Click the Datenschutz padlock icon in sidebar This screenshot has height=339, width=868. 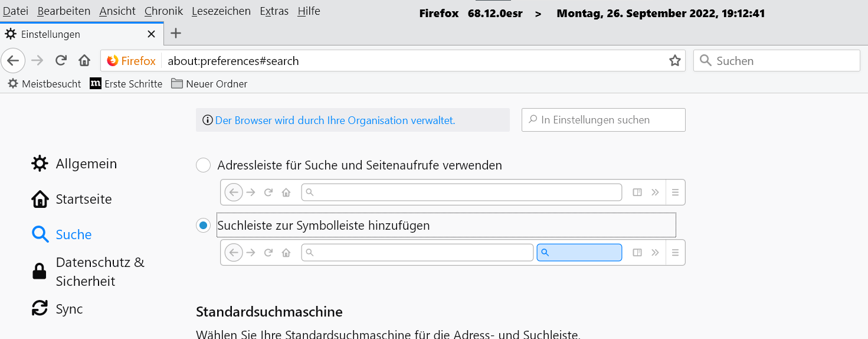coord(40,271)
